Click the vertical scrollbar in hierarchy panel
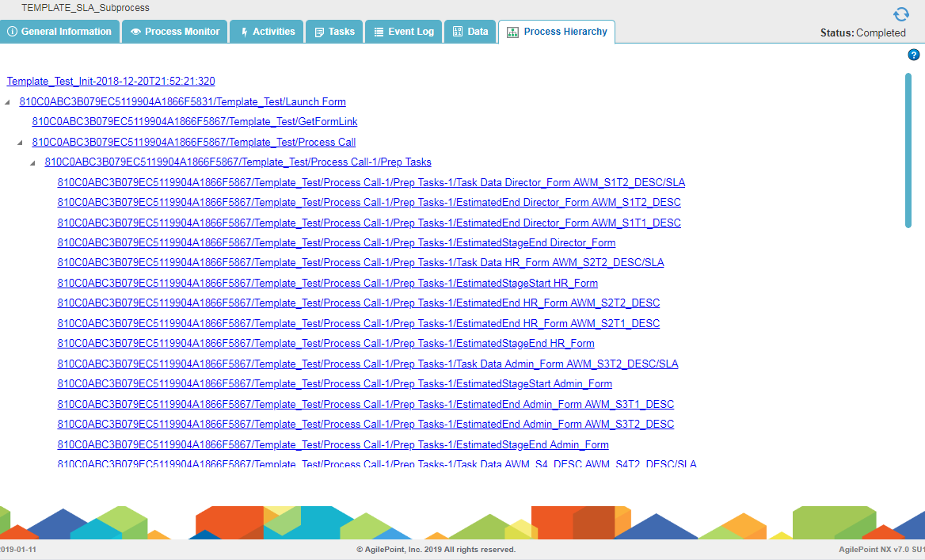 coord(908,150)
